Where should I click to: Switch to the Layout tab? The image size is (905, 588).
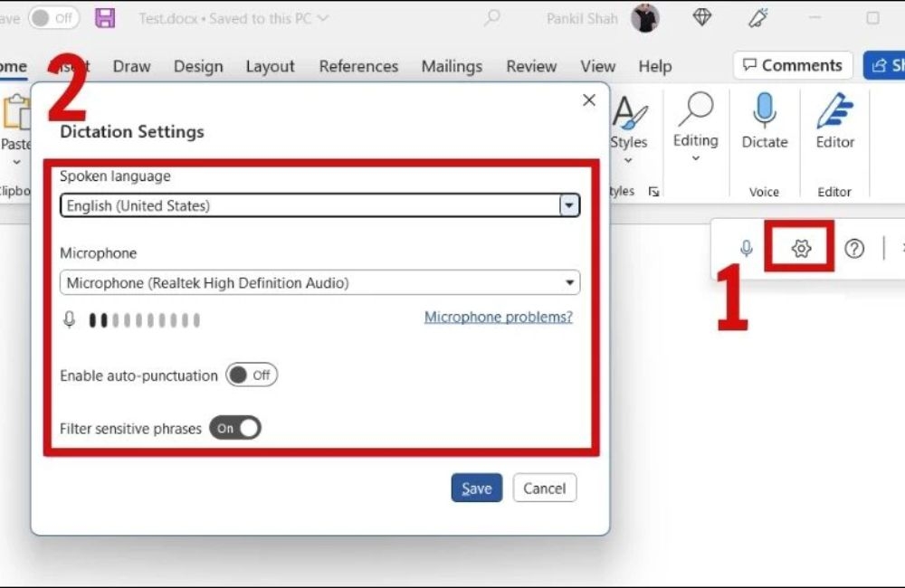[x=270, y=66]
